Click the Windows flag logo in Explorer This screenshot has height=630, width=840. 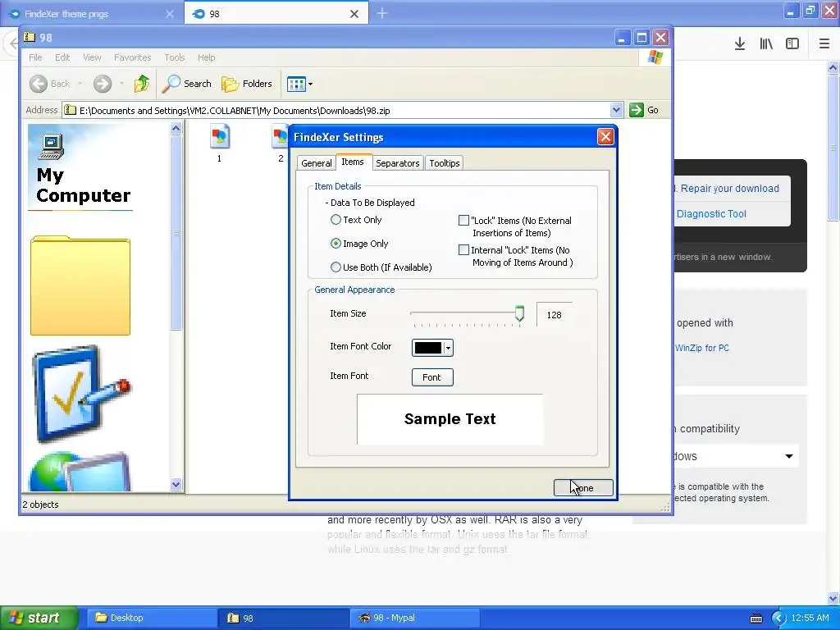655,57
